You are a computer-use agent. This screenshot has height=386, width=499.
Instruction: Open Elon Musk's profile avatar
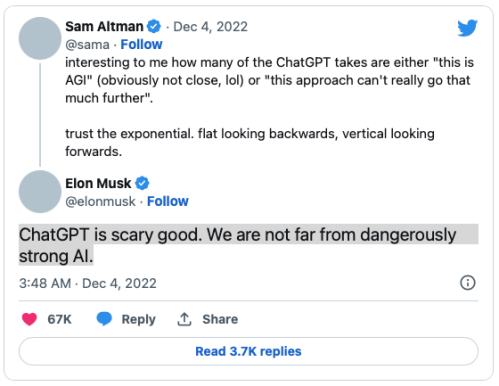click(x=40, y=192)
